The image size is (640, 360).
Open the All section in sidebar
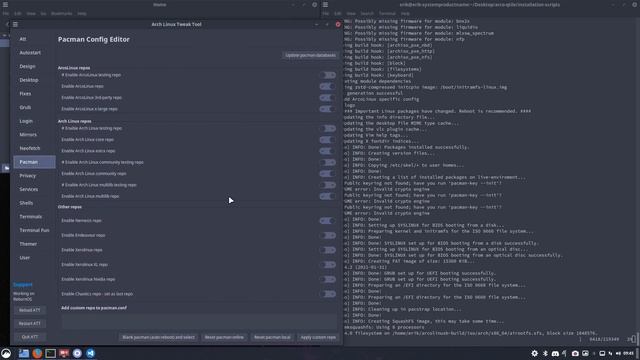[x=34, y=39]
